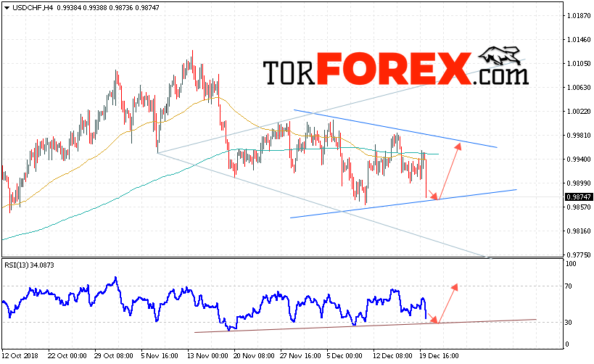Image resolution: width=594 pixels, height=364 pixels.
Task: Select the RSI scale value 100
Action: [571, 264]
